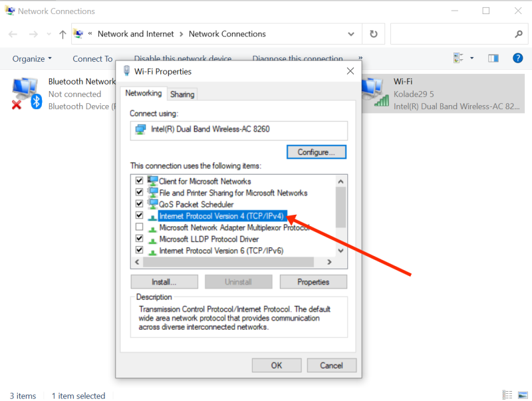Open the Help question mark icon
Image resolution: width=532 pixels, height=401 pixels.
(517, 58)
